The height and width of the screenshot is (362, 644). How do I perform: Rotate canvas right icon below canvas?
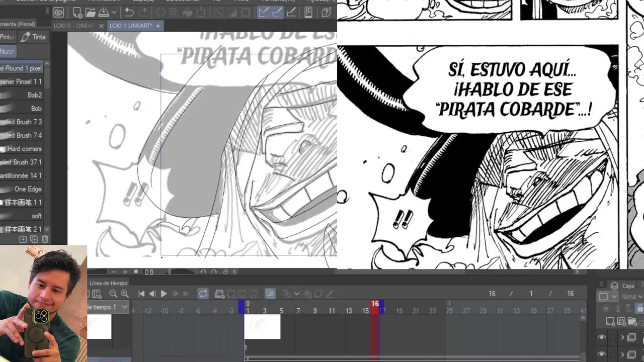(x=214, y=272)
